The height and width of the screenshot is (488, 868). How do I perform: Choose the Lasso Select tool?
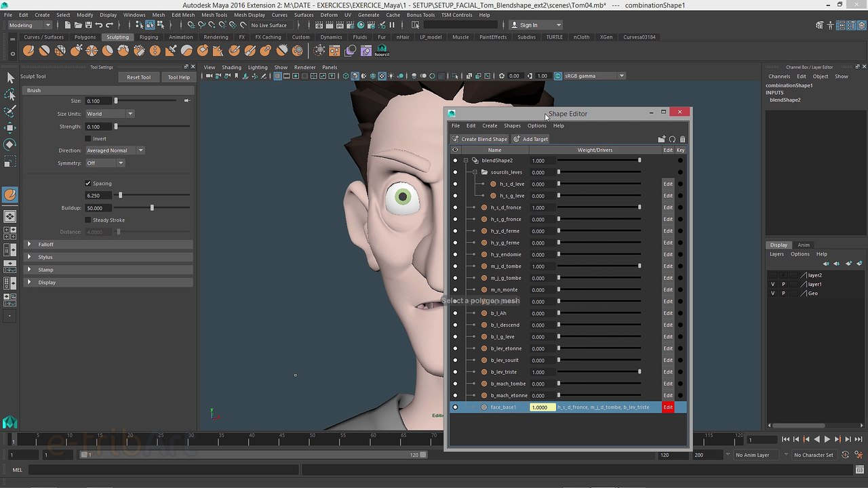click(x=10, y=95)
